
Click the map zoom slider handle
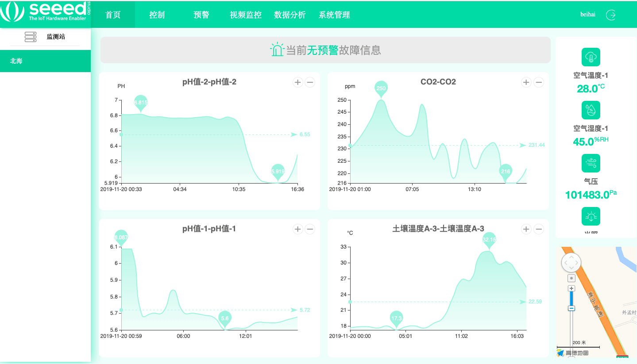click(571, 308)
